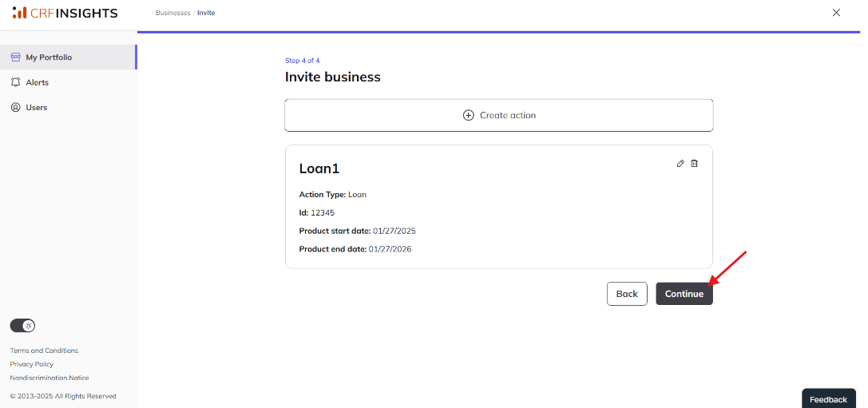
Task: Open the Nondiscrimination Notice link
Action: tap(50, 378)
